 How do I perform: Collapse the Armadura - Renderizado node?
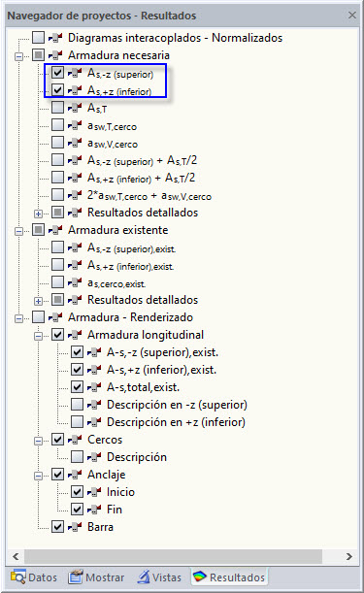18,318
